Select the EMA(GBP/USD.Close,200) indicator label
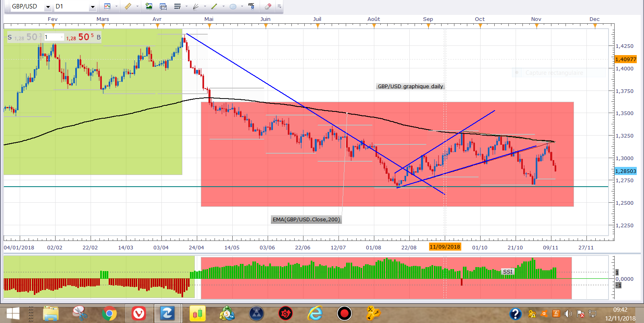Viewport: 644px width, 323px height. [306, 220]
